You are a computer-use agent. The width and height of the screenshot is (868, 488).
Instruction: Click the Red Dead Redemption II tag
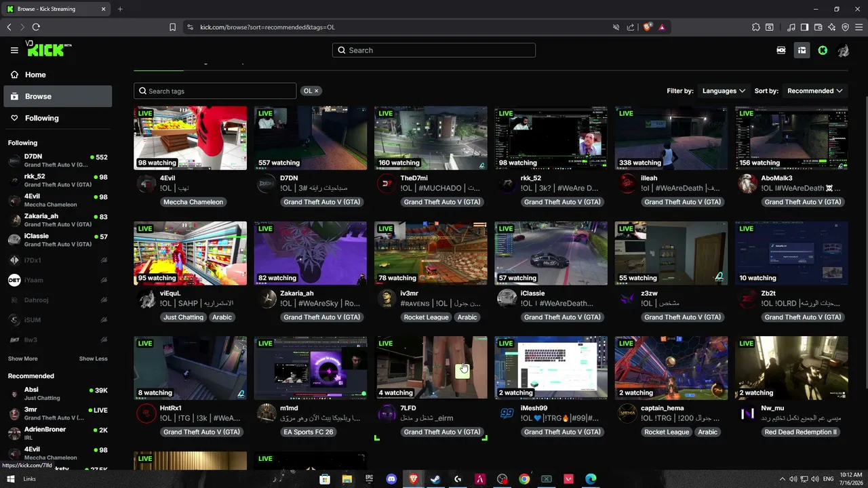click(x=800, y=432)
